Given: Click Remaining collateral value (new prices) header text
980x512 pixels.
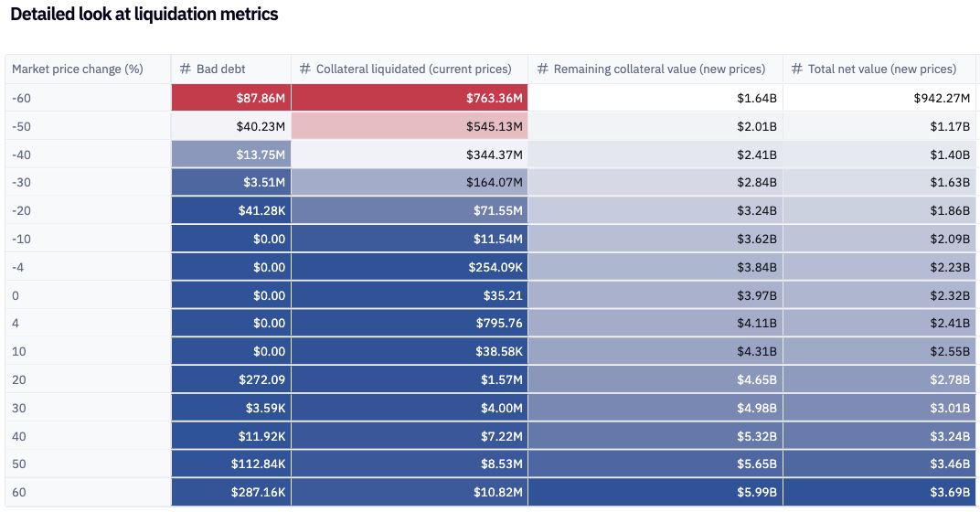Looking at the screenshot, I should click(x=659, y=69).
